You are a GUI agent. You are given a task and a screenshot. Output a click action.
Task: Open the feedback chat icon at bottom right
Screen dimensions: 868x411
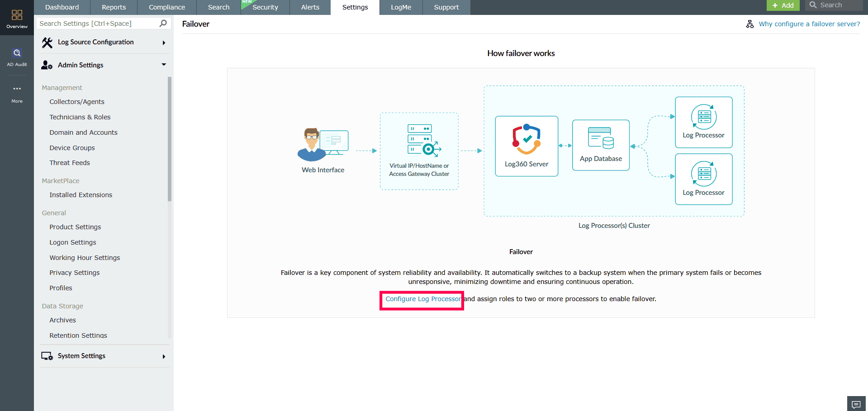point(856,404)
